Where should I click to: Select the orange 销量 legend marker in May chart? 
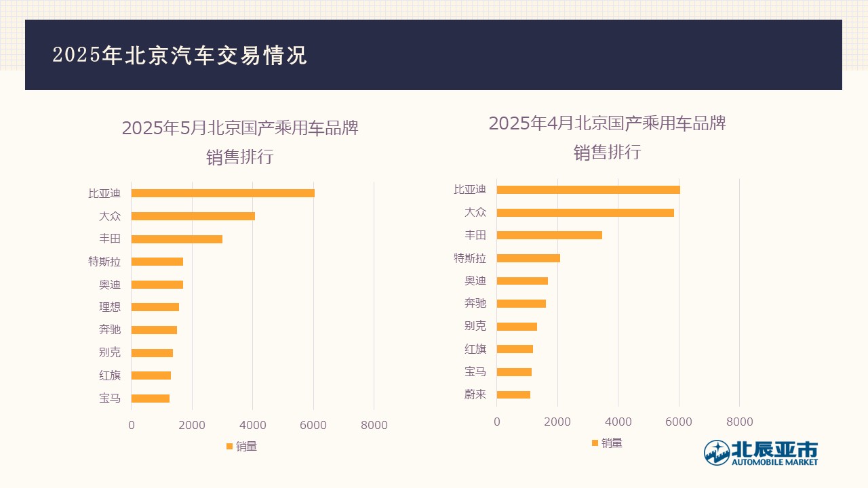pyautogui.click(x=229, y=446)
